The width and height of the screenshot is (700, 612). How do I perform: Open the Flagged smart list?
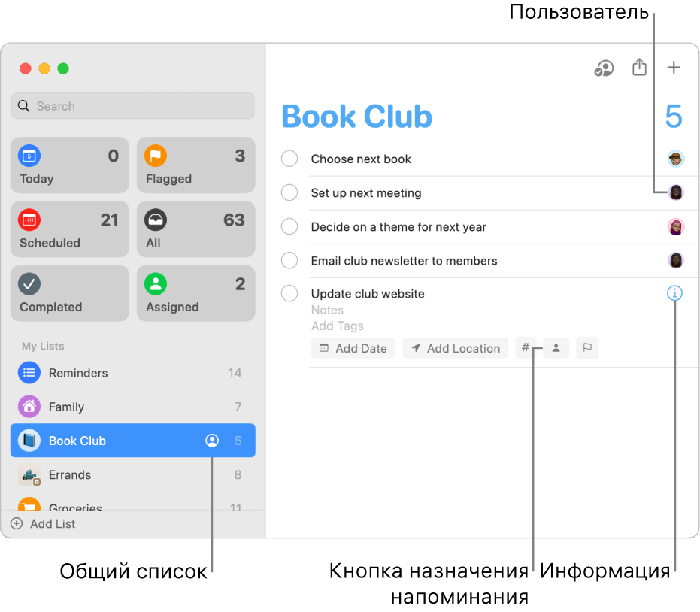[196, 165]
